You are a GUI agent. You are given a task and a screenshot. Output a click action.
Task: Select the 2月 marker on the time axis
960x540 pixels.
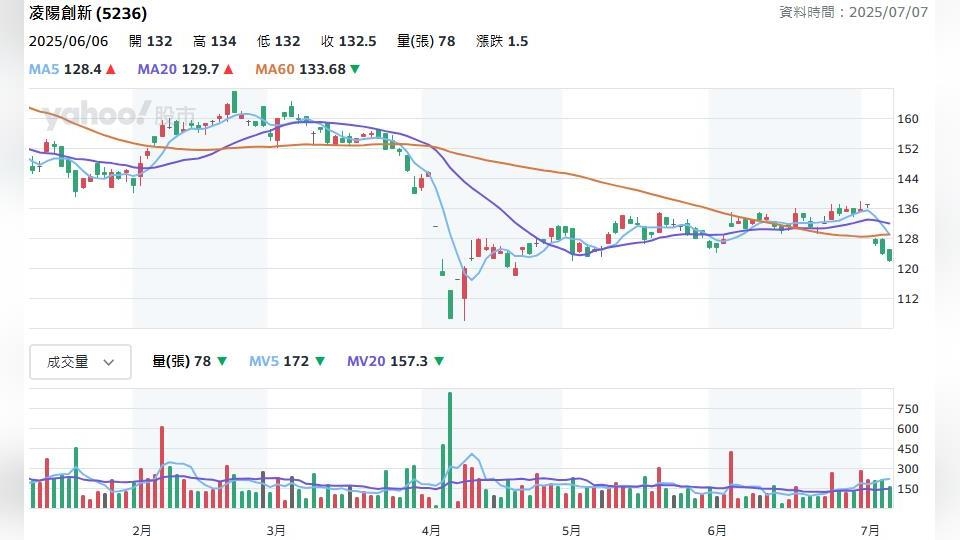pyautogui.click(x=141, y=529)
